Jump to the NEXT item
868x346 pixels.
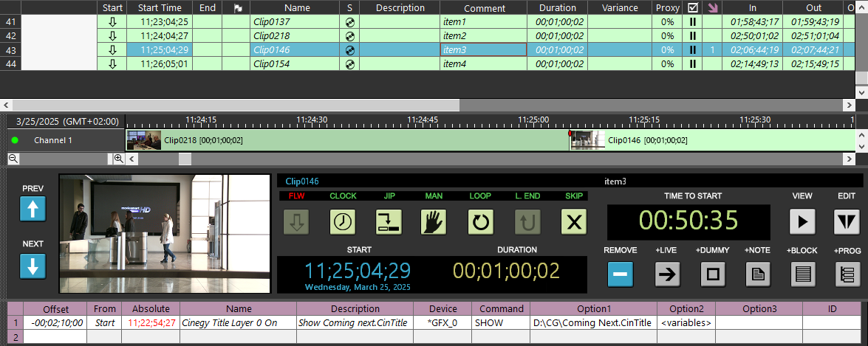(x=33, y=266)
